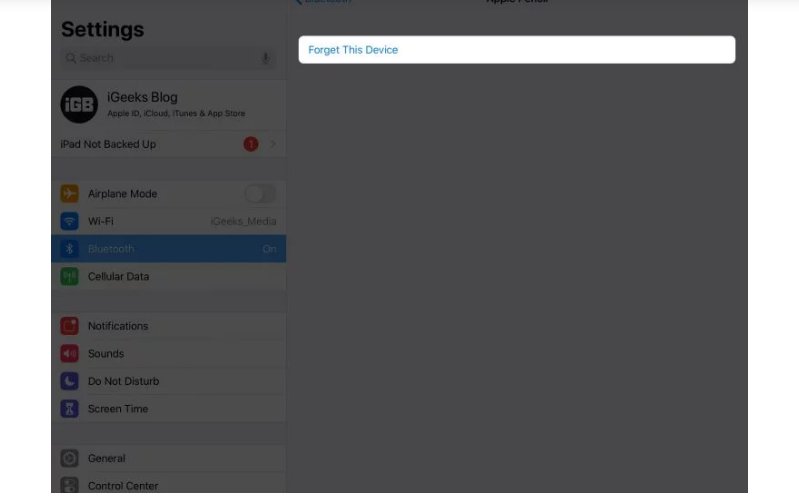Click the Screen Time hourglass icon
This screenshot has width=799, height=500.
pyautogui.click(x=70, y=408)
